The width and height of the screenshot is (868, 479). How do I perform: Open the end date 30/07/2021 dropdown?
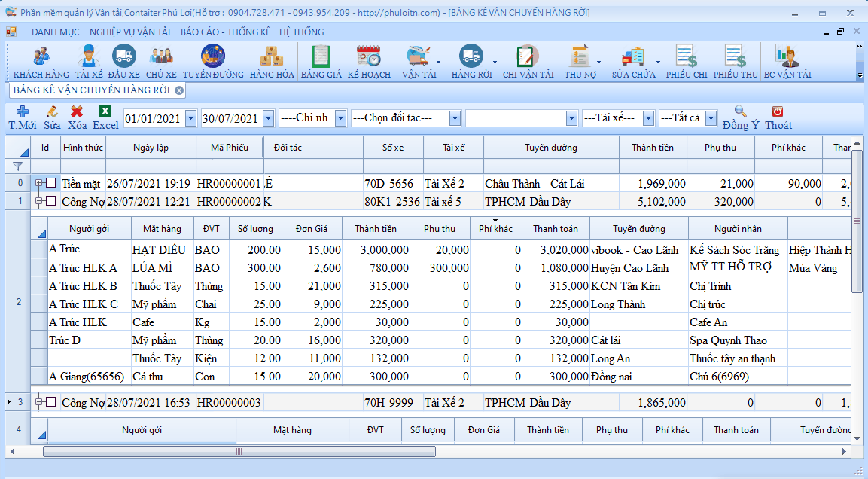point(269,118)
